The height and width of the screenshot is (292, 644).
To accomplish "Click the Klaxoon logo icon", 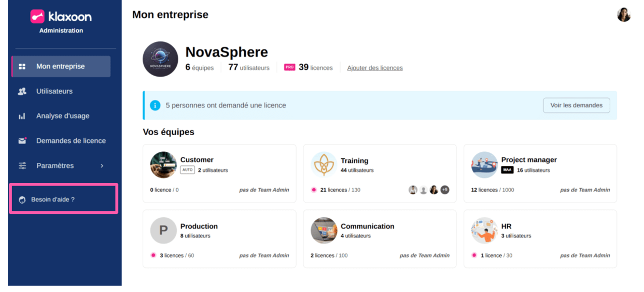I will pos(38,17).
